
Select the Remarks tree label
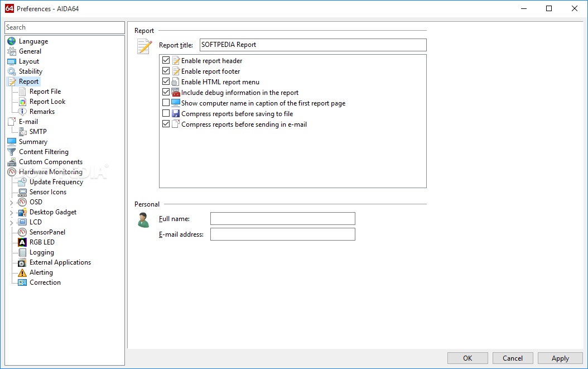pyautogui.click(x=42, y=112)
